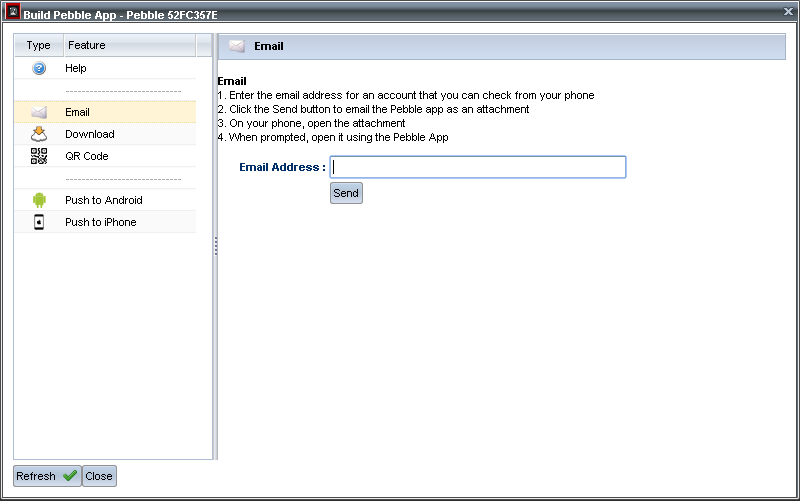Select Push to iPhone
Screen dimensions: 800x501
coord(105,222)
